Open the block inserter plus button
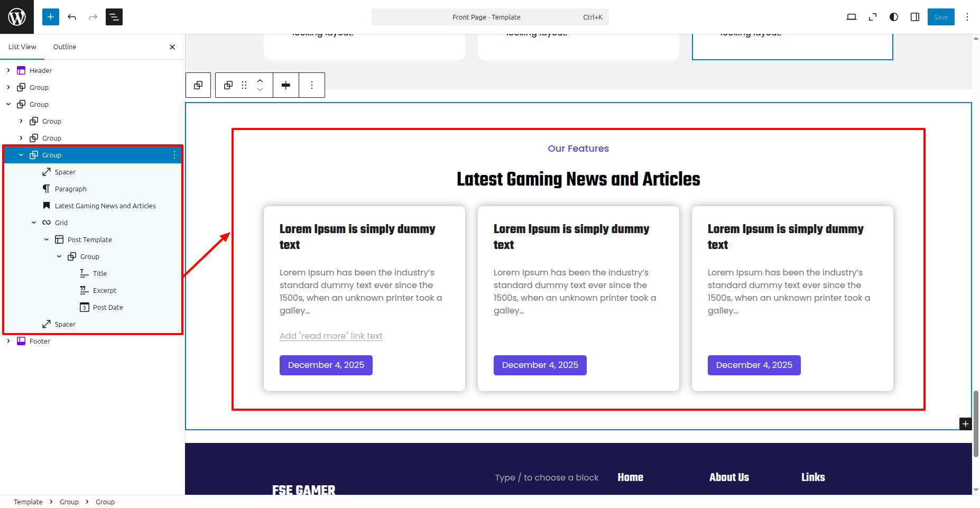The image size is (980, 508). (51, 17)
